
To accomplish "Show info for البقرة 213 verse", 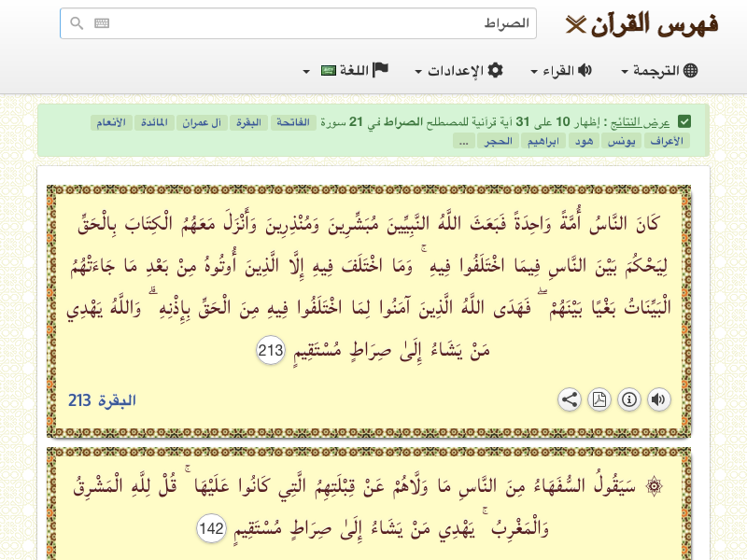I will tap(628, 399).
